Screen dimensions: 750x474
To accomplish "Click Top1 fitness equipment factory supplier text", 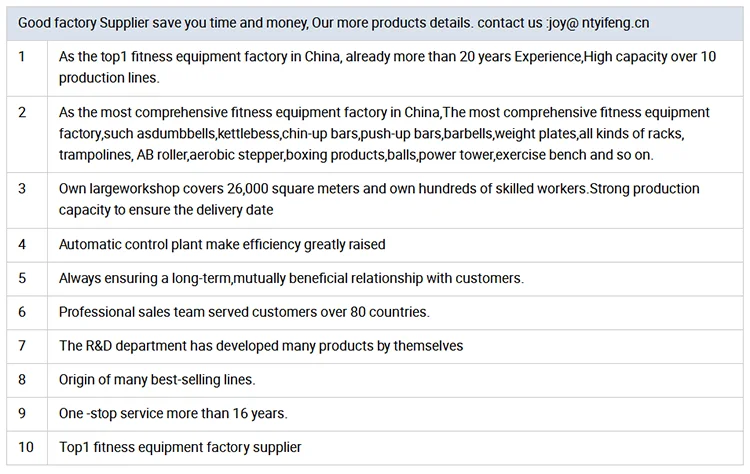I will coord(180,447).
